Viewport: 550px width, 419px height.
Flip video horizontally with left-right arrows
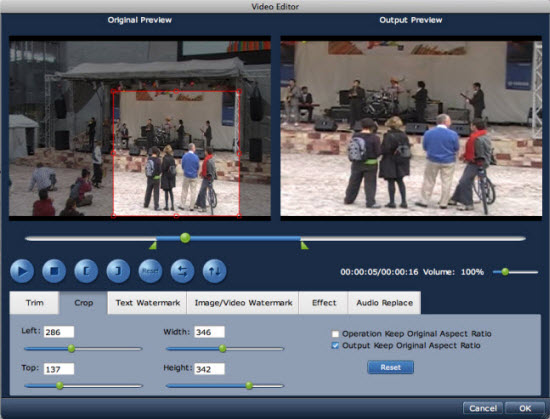pos(182,271)
